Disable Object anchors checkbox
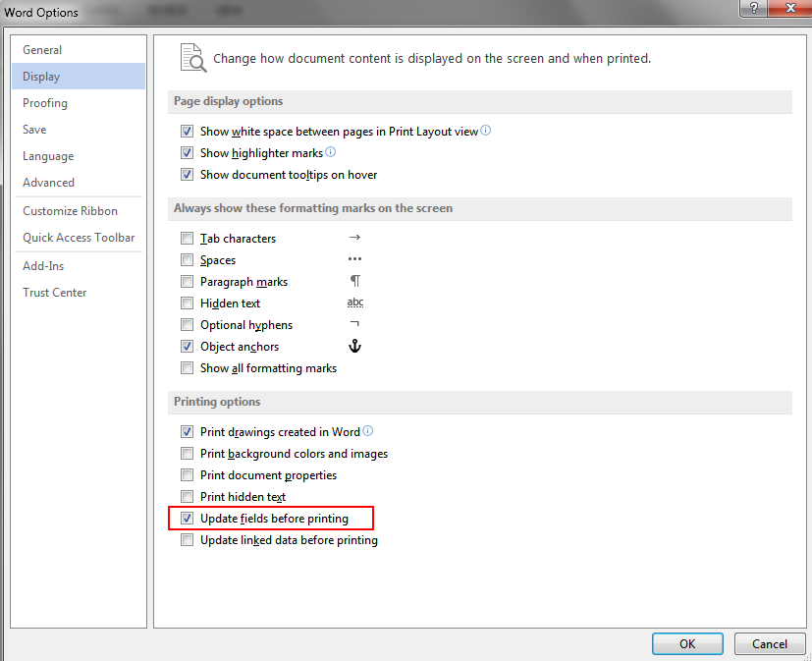This screenshot has width=812, height=661. [x=188, y=347]
